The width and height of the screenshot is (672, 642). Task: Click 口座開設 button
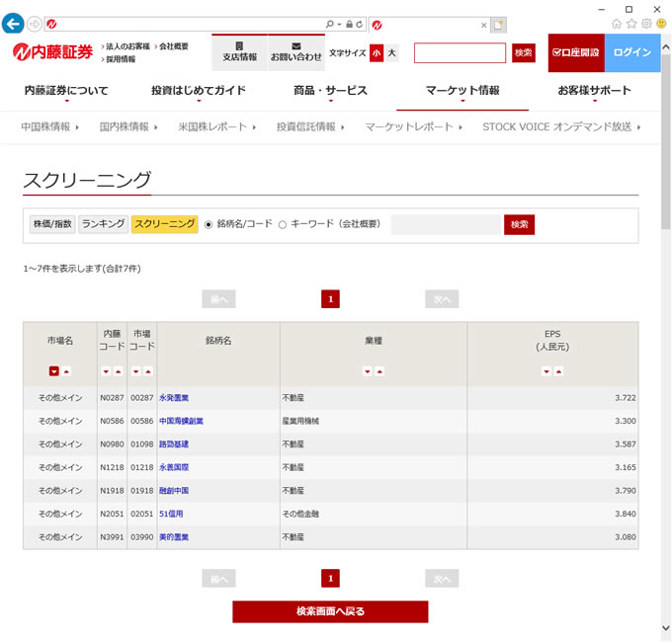576,52
